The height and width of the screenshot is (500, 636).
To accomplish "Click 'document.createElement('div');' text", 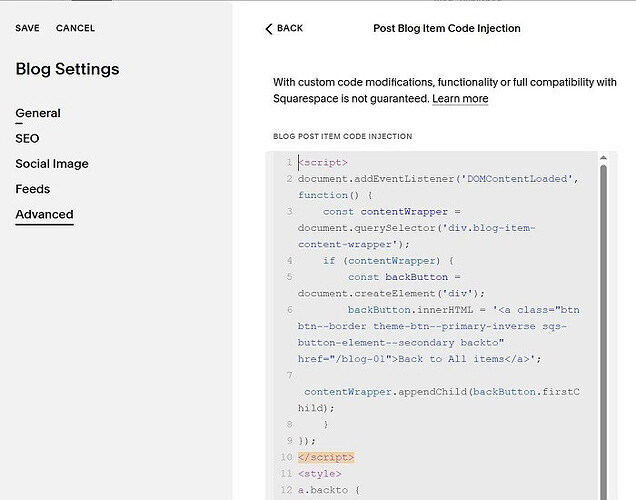I will 391,294.
